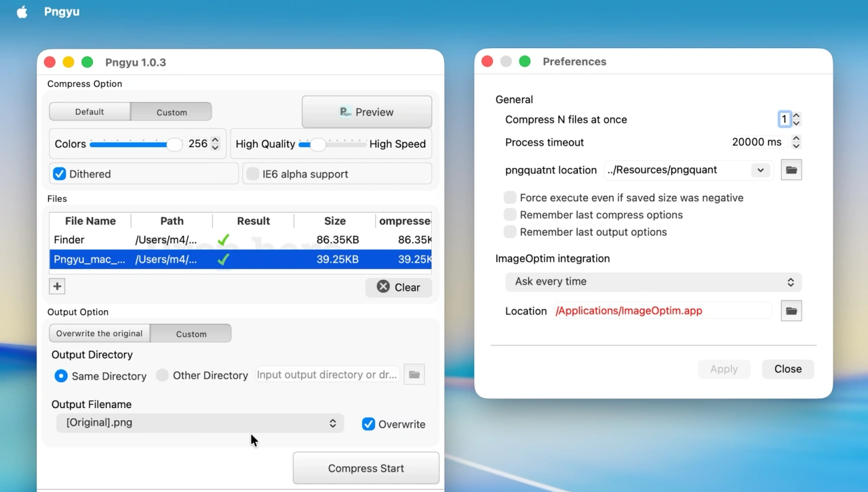
Task: Switch to the Default compress option tab
Action: tap(89, 111)
